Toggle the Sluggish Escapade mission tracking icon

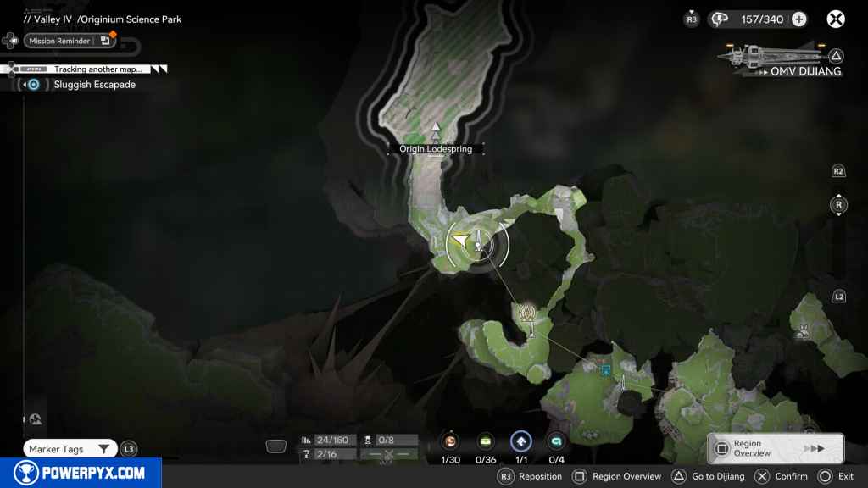tap(33, 85)
